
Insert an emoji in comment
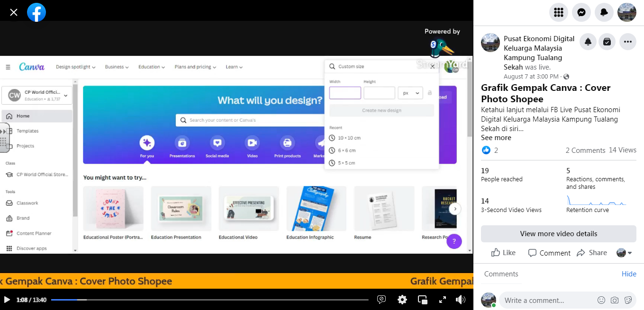click(601, 300)
